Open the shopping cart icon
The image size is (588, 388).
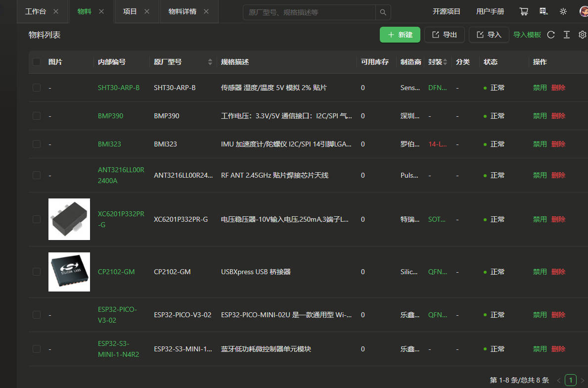[x=524, y=12]
